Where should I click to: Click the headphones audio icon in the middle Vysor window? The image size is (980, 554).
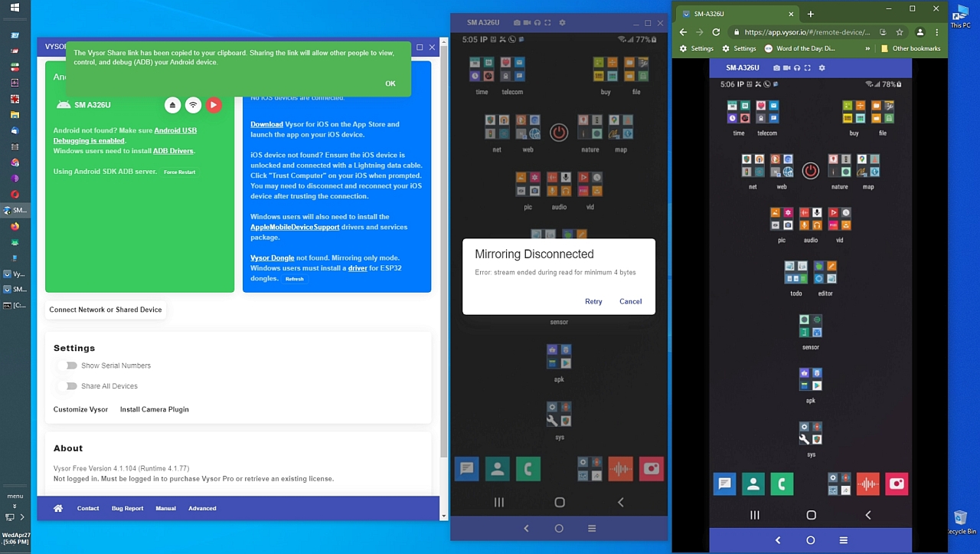[537, 23]
